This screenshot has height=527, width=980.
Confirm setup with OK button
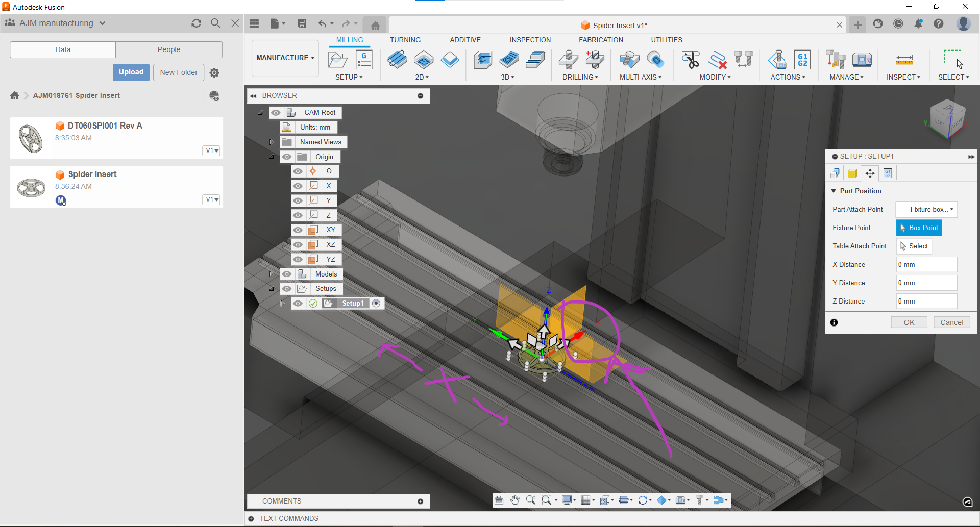[909, 322]
